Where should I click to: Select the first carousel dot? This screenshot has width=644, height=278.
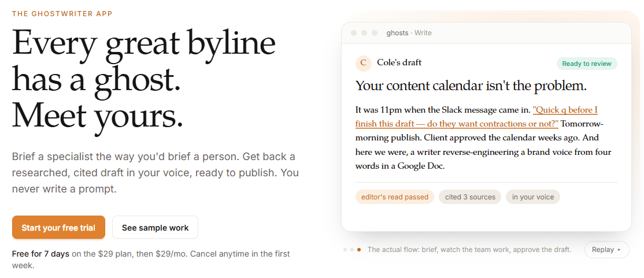(345, 250)
